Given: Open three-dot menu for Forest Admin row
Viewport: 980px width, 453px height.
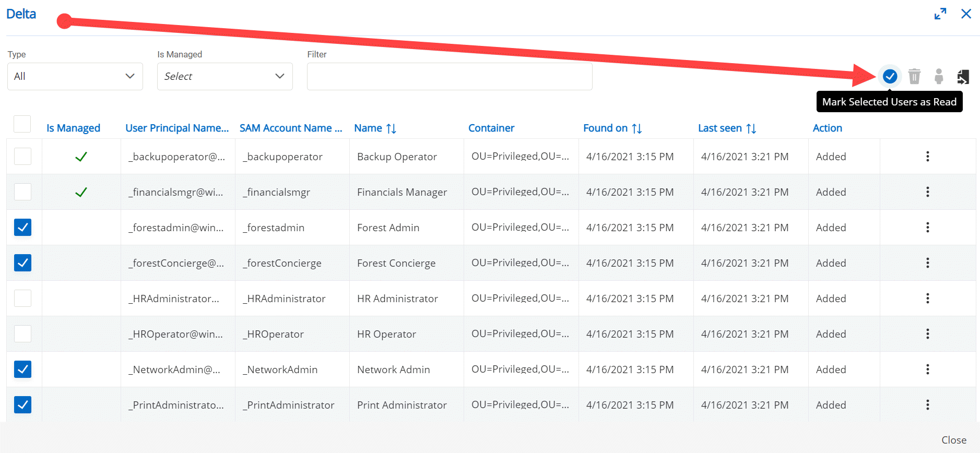Looking at the screenshot, I should coord(927,228).
